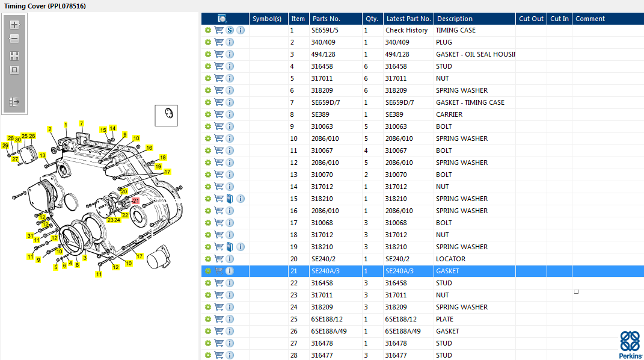Click callout number 7 in the diagram
The width and height of the screenshot is (644, 360).
point(81,123)
